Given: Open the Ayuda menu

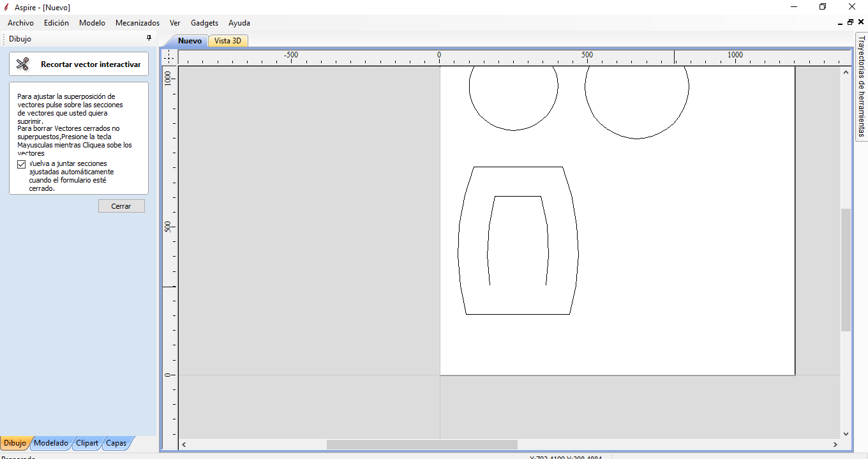Looking at the screenshot, I should point(239,22).
